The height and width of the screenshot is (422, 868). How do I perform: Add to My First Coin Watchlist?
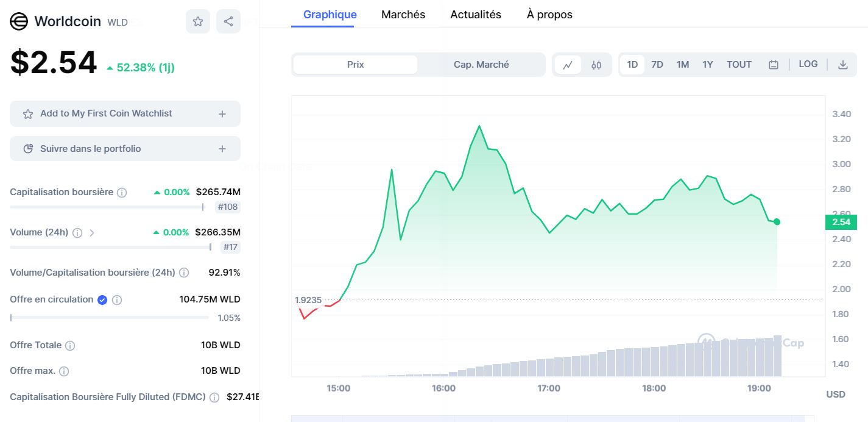click(x=125, y=113)
